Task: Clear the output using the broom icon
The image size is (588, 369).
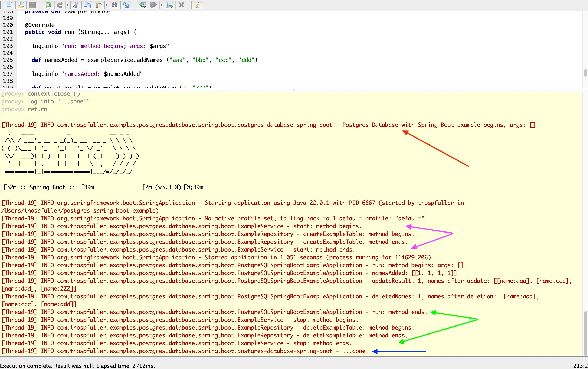Action: pyautogui.click(x=197, y=5)
